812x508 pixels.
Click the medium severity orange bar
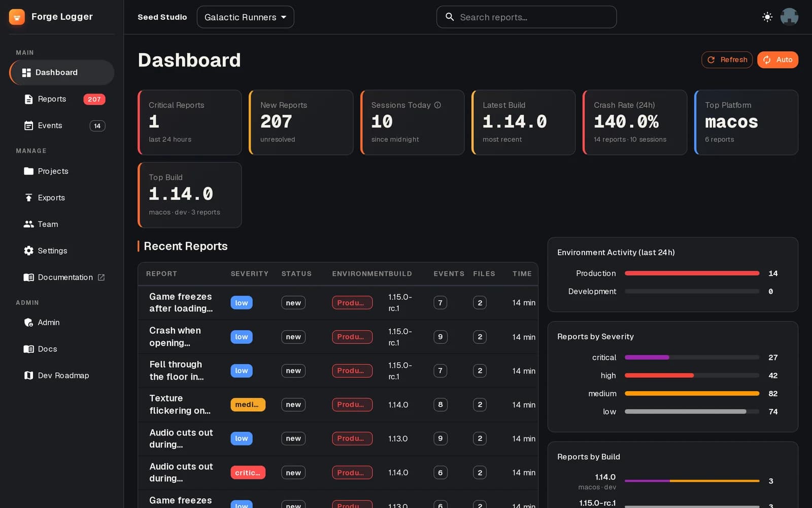click(692, 394)
